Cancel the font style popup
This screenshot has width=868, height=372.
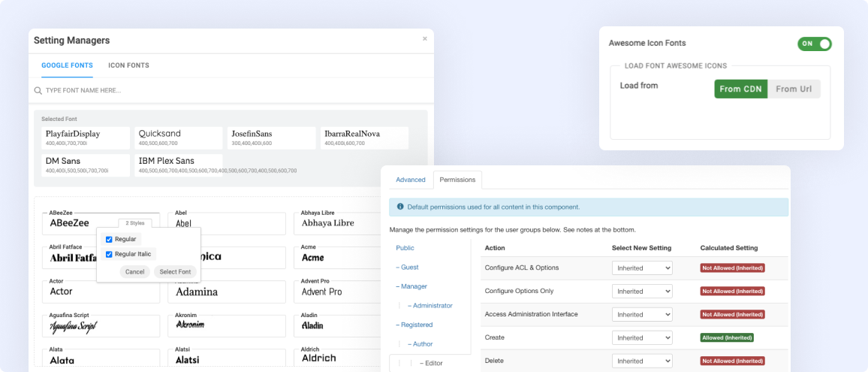[134, 271]
